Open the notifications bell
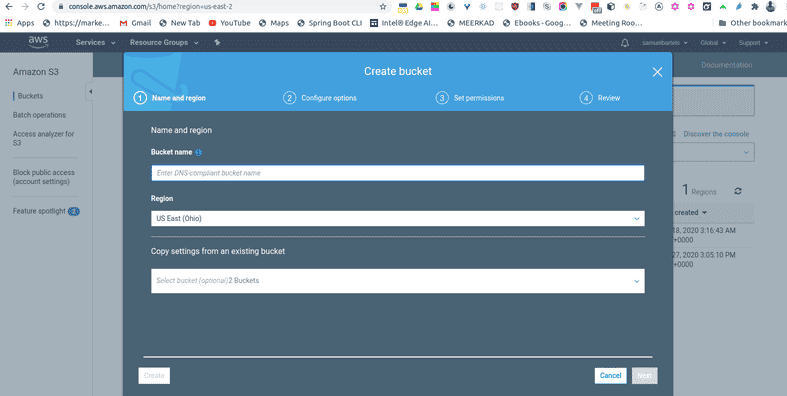 pyautogui.click(x=624, y=43)
